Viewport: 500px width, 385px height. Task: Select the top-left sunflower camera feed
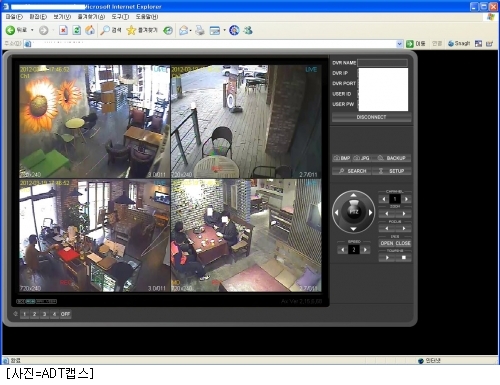pyautogui.click(x=95, y=121)
